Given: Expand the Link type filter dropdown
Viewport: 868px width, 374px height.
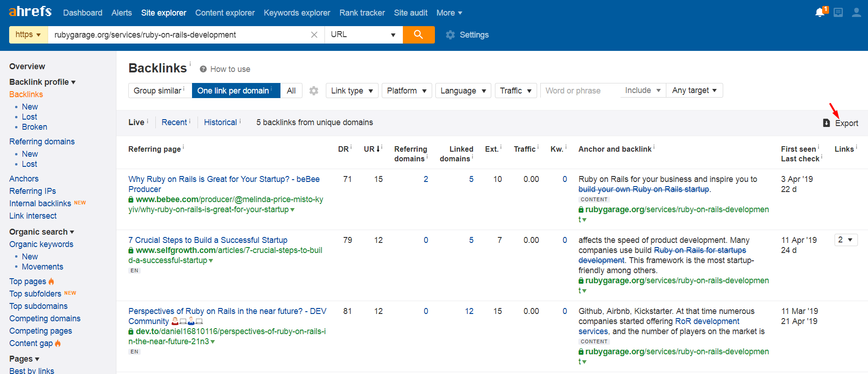Looking at the screenshot, I should pyautogui.click(x=352, y=91).
